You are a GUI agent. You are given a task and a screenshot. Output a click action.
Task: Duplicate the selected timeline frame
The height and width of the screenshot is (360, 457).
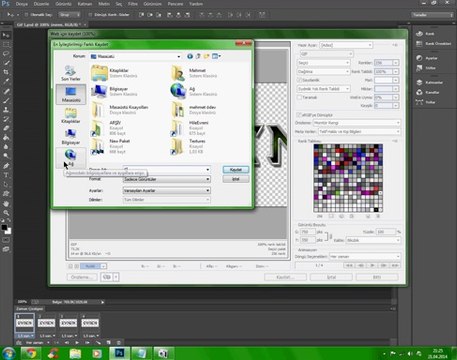coord(108,342)
